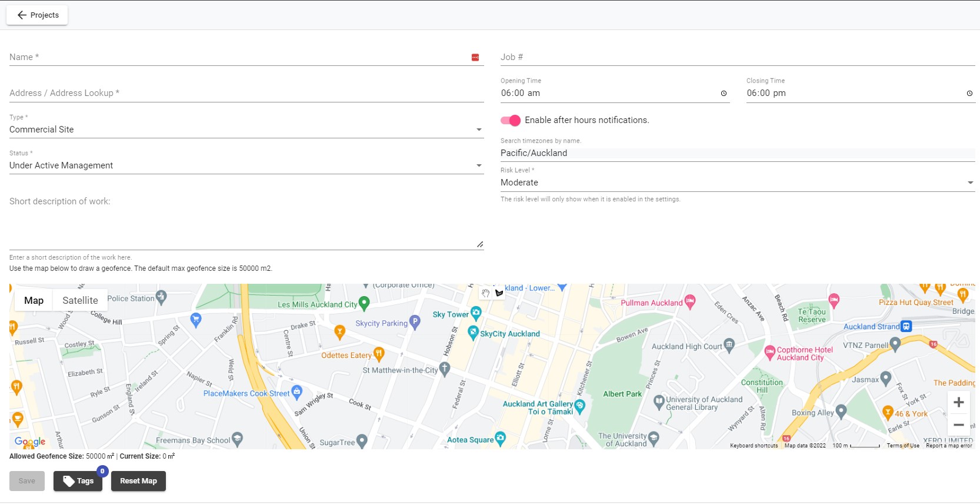This screenshot has height=504, width=980.
Task: Click the Odettes Eatery restaurant marker
Action: coord(379,354)
